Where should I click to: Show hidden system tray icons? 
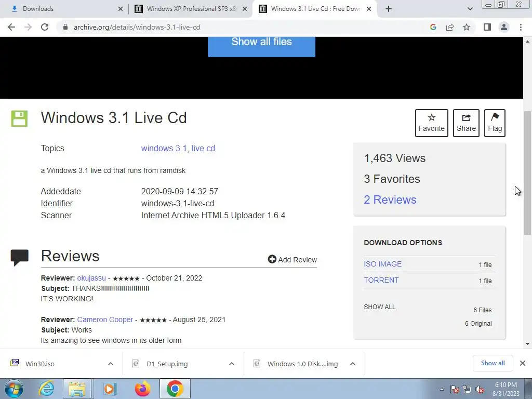tap(442, 389)
